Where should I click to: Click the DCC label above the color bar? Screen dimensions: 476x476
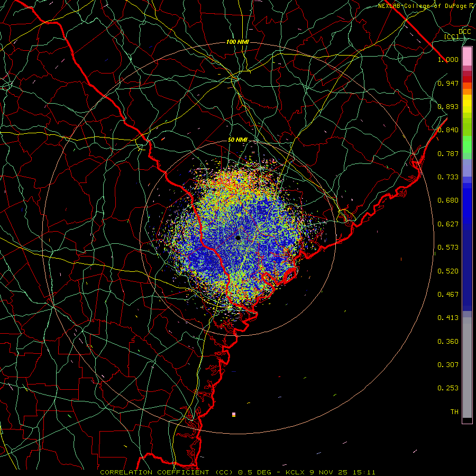coord(464,32)
